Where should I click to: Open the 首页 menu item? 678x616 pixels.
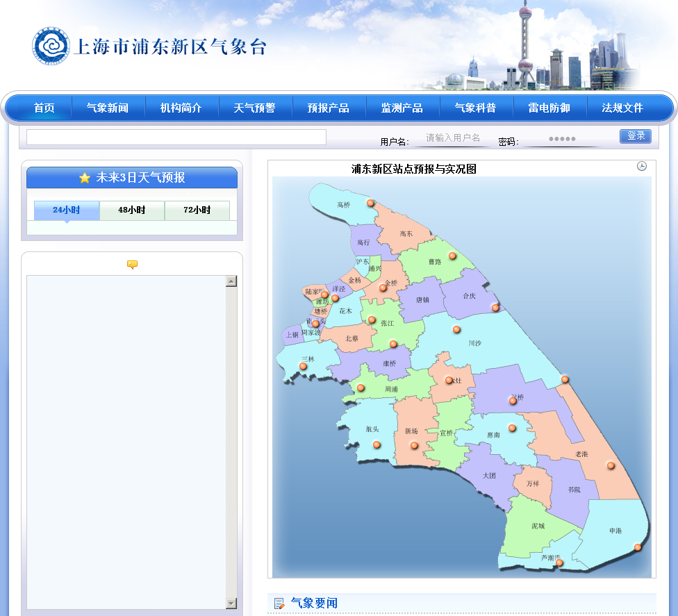[44, 108]
